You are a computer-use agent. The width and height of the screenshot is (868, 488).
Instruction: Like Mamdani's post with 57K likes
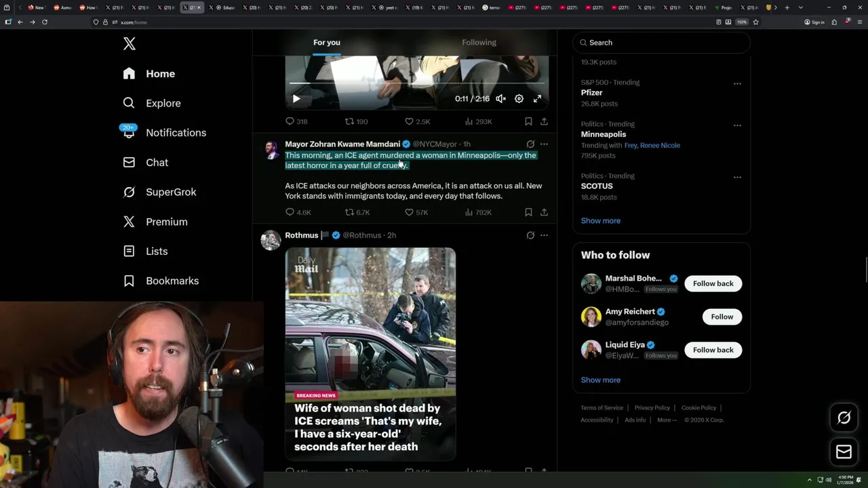[416, 212]
